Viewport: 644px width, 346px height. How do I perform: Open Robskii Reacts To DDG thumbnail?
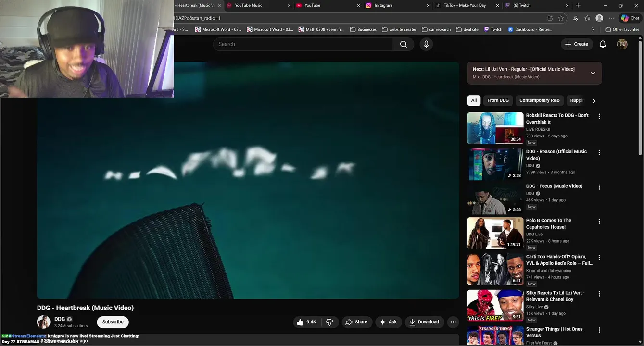point(495,128)
